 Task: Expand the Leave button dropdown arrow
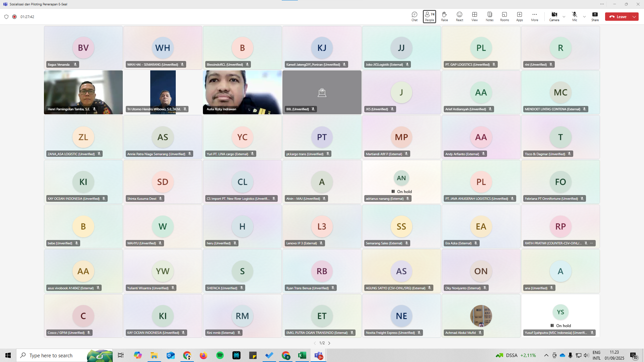(634, 17)
